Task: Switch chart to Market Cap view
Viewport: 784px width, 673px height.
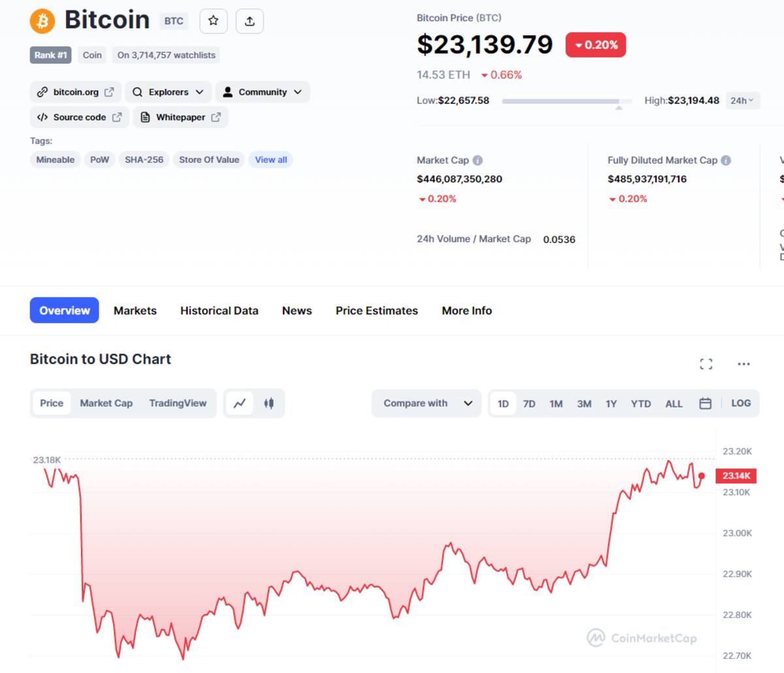Action: click(106, 403)
